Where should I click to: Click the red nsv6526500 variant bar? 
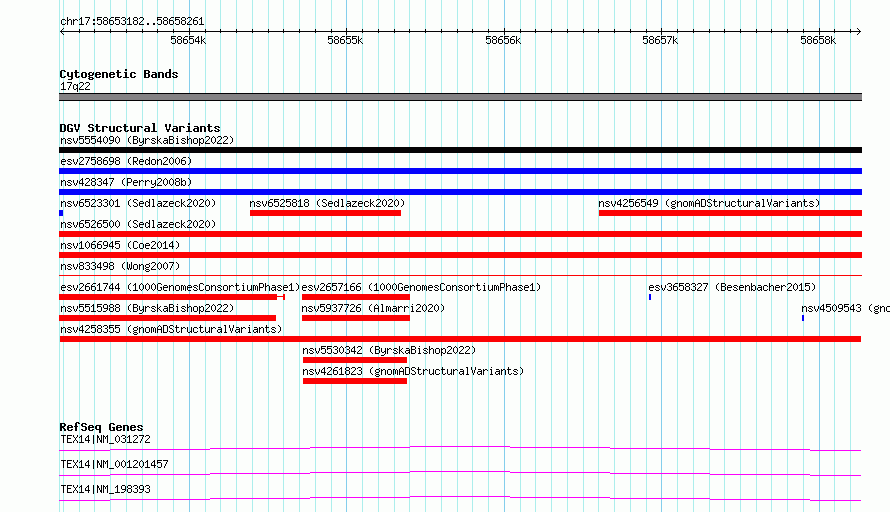460,234
